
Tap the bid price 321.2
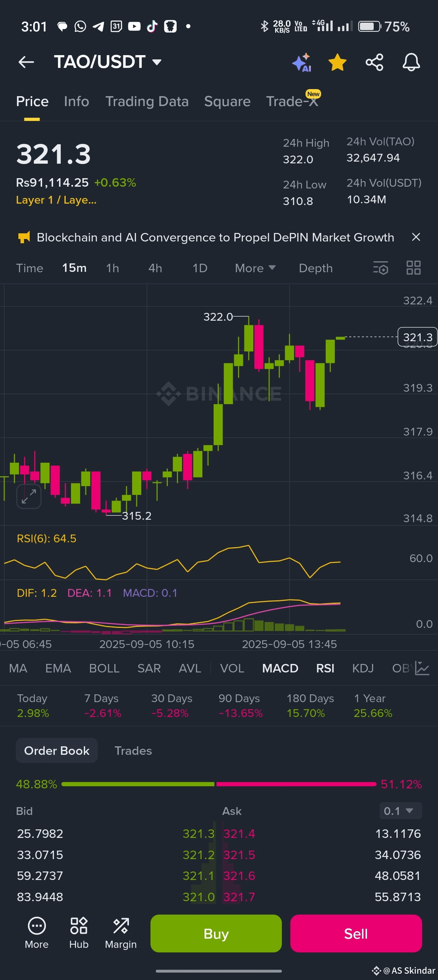click(199, 855)
